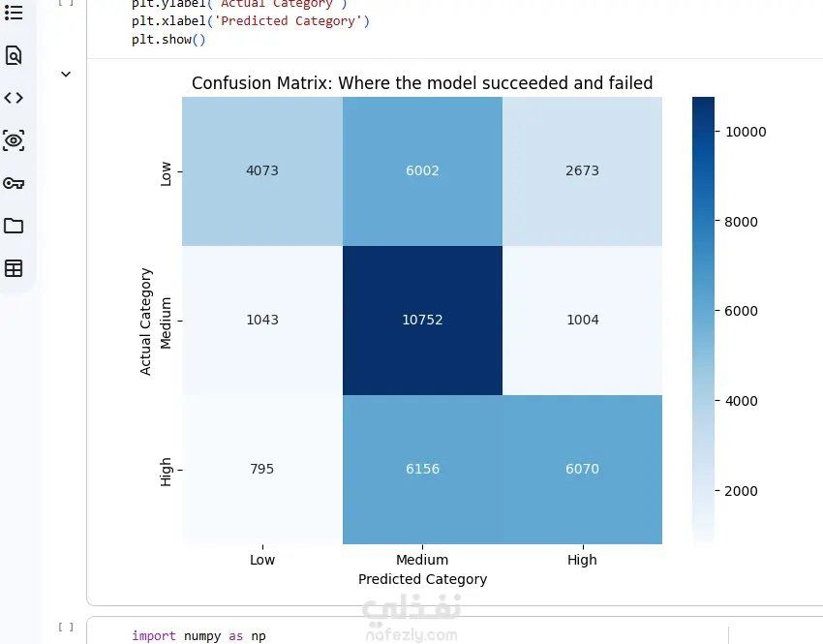The height and width of the screenshot is (644, 823).
Task: Open the Secrets key icon
Action: (14, 183)
